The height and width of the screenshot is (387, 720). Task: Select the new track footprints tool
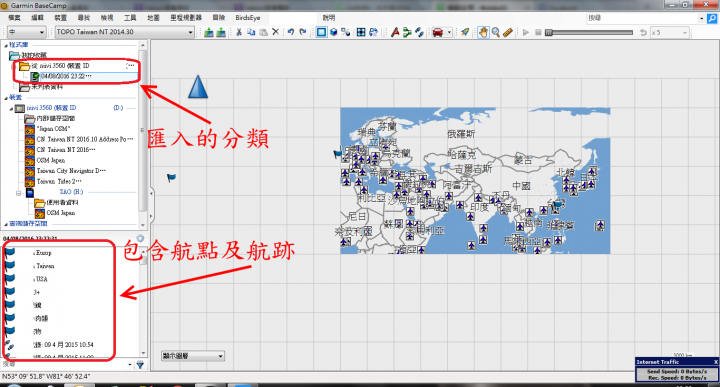[419, 32]
